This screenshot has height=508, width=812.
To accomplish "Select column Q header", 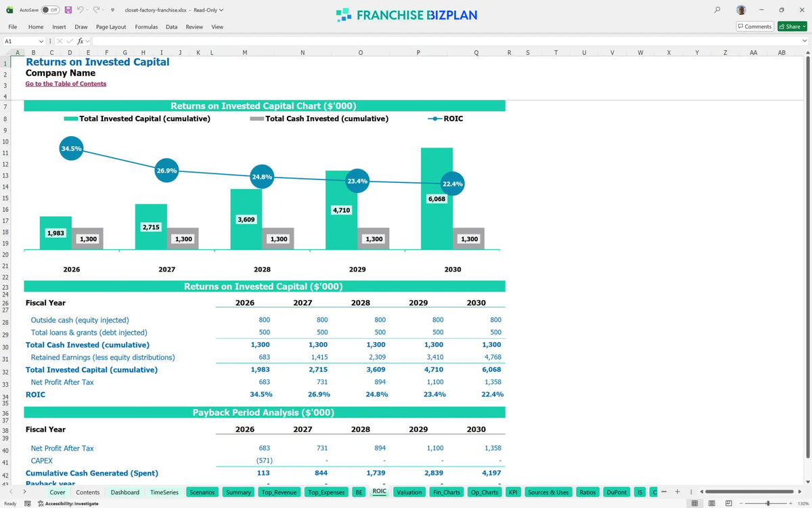I will [x=476, y=52].
